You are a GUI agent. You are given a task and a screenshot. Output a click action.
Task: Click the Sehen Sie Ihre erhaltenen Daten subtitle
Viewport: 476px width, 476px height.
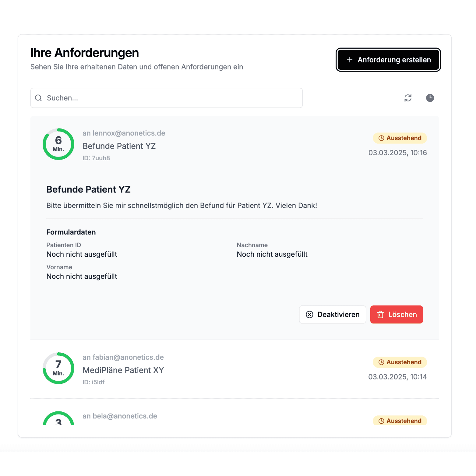(x=137, y=67)
